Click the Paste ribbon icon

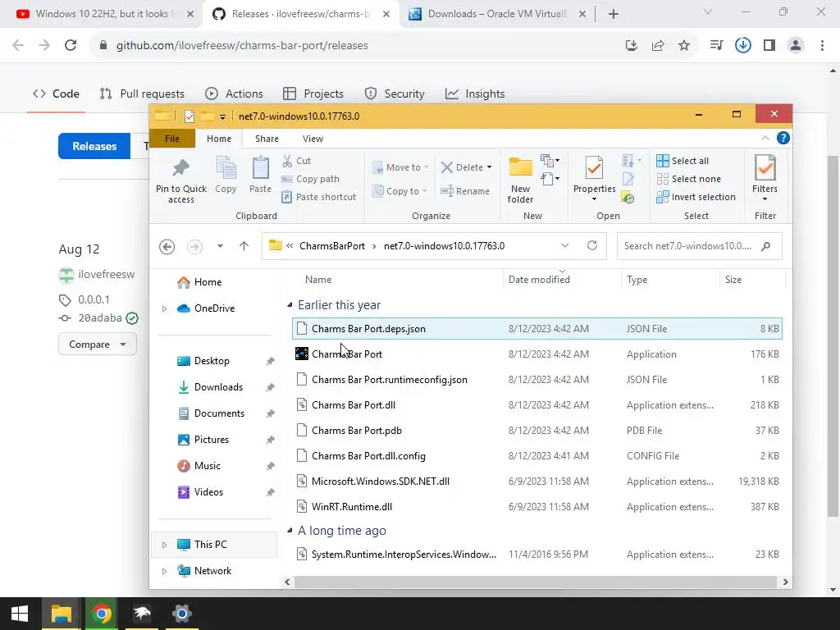(x=260, y=168)
